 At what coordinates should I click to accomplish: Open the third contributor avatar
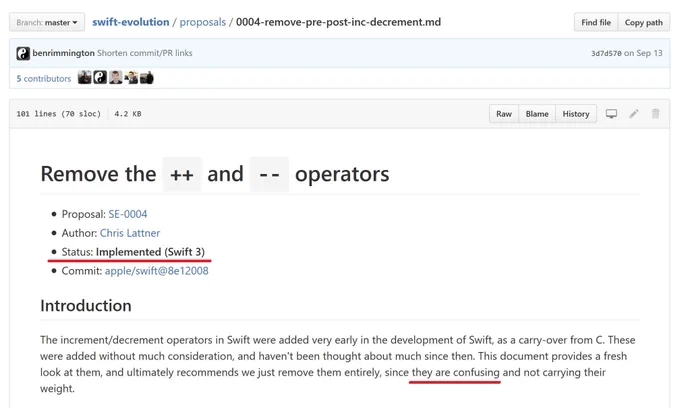tap(116, 77)
